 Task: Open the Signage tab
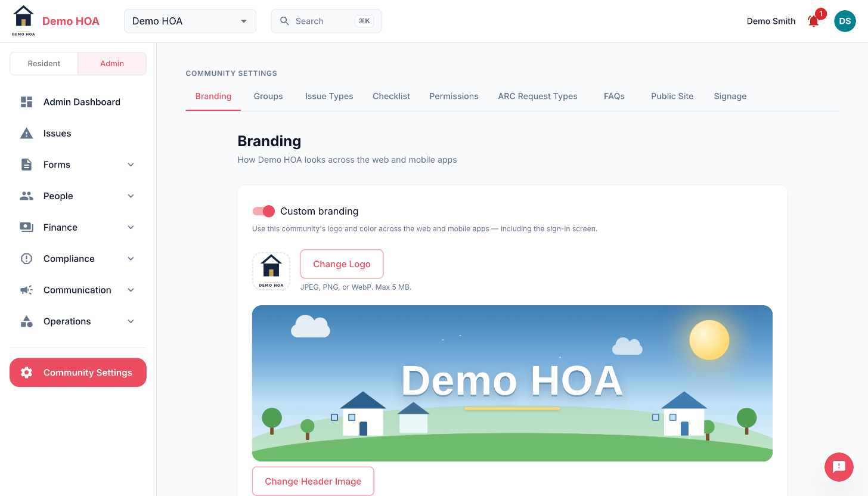click(x=730, y=96)
